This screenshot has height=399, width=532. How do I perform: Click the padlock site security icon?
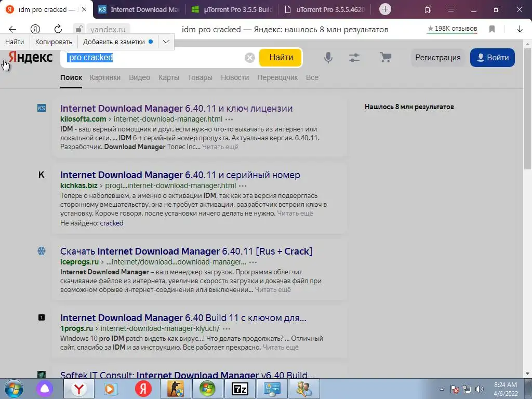pos(78,29)
